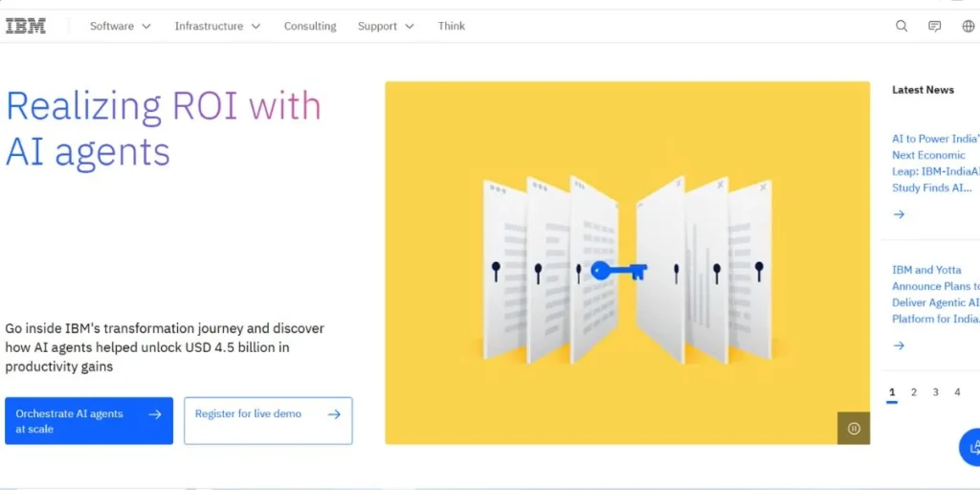Image resolution: width=980 pixels, height=490 pixels.
Task: Open the search magnifier icon
Action: pos(902,26)
